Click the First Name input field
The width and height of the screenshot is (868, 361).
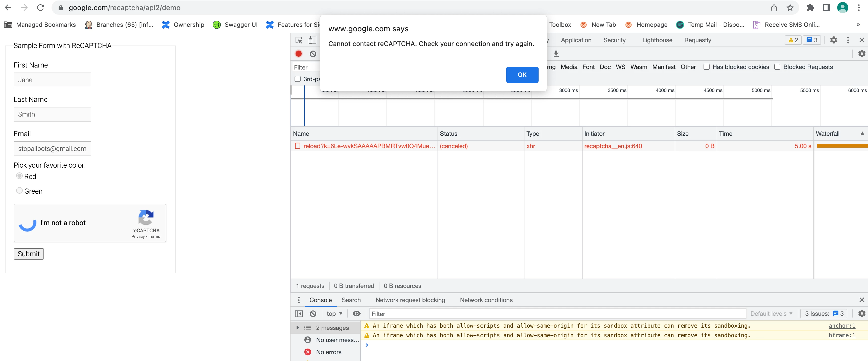[52, 80]
